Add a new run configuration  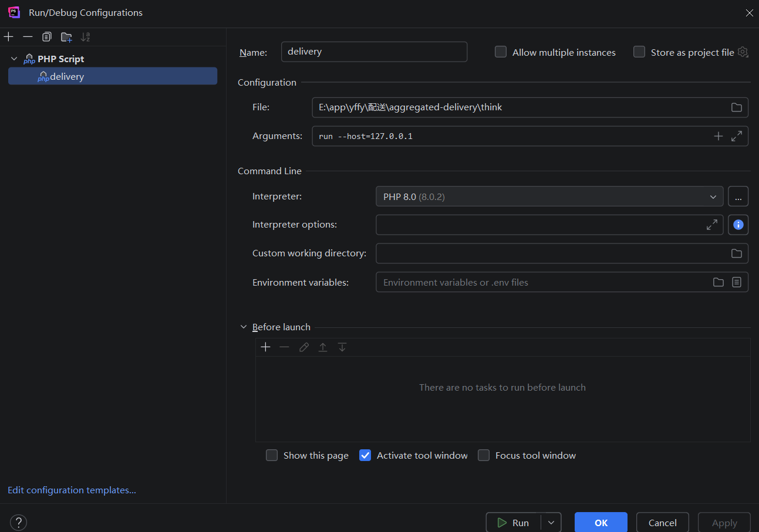[9, 37]
